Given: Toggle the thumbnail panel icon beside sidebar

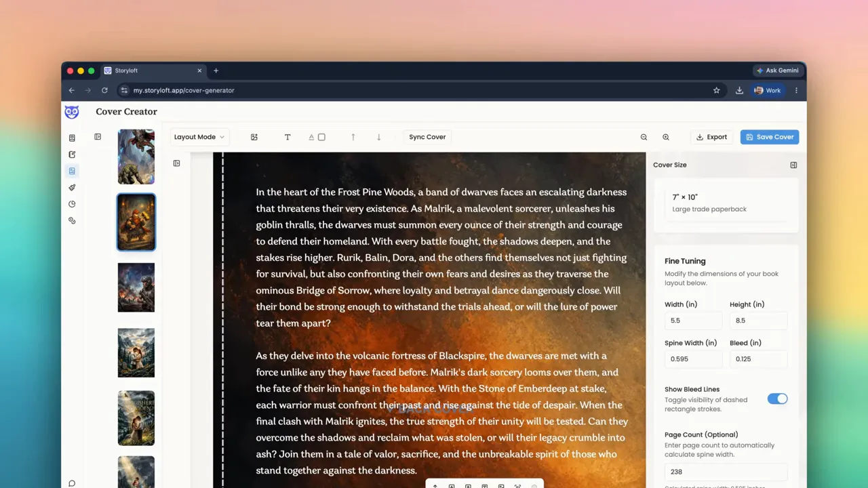Looking at the screenshot, I should pos(98,137).
